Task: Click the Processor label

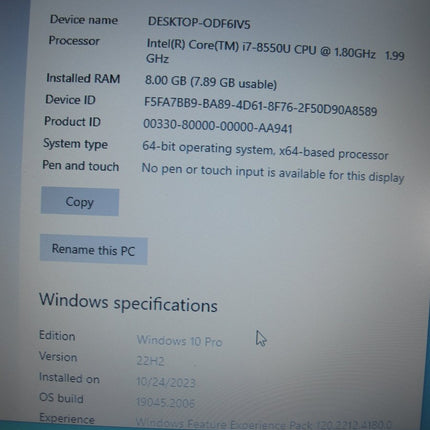Action: point(74,41)
